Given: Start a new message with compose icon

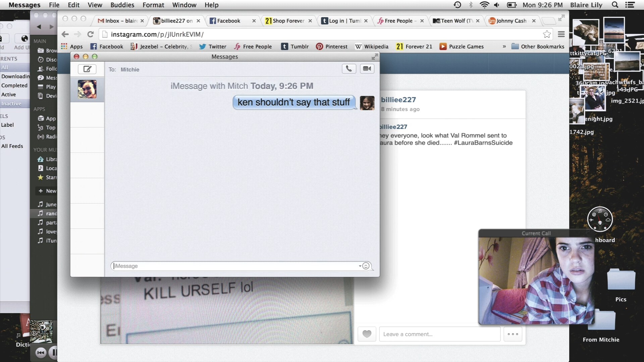Looking at the screenshot, I should coord(87,69).
